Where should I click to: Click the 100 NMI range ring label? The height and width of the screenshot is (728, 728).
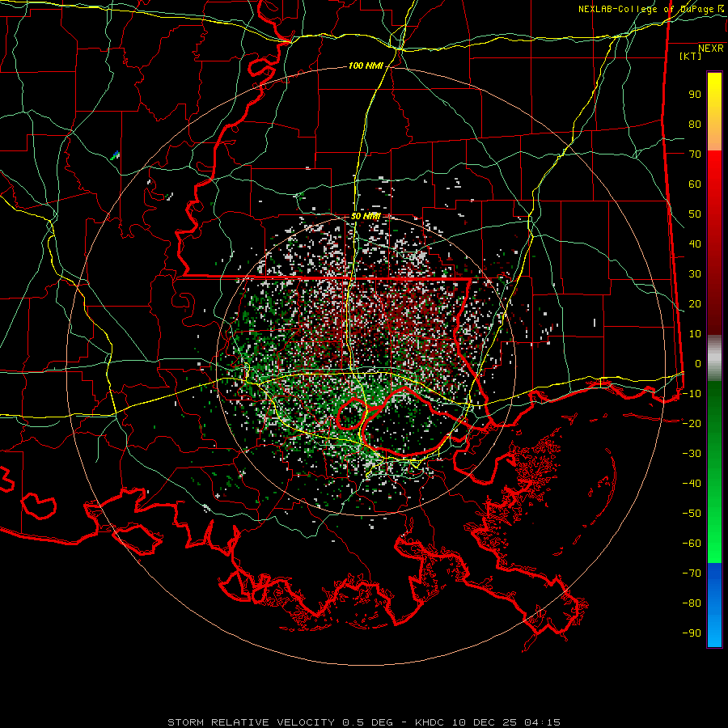coord(366,66)
